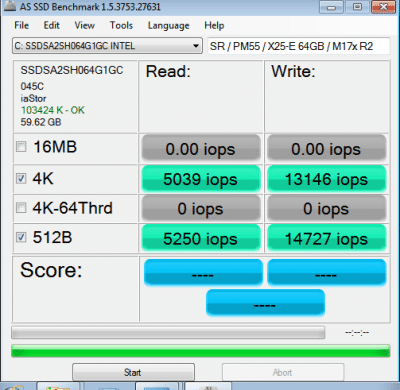Click the 59.62 GB capacity text
Screen dimensions: 400x390
(x=41, y=122)
